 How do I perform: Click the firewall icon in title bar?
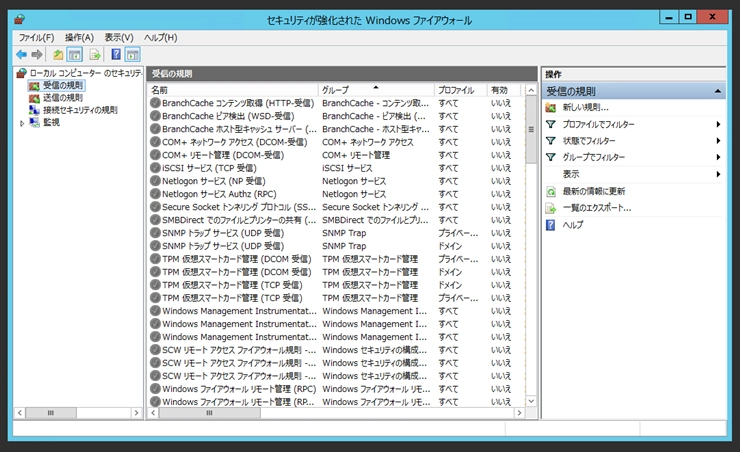[19, 19]
